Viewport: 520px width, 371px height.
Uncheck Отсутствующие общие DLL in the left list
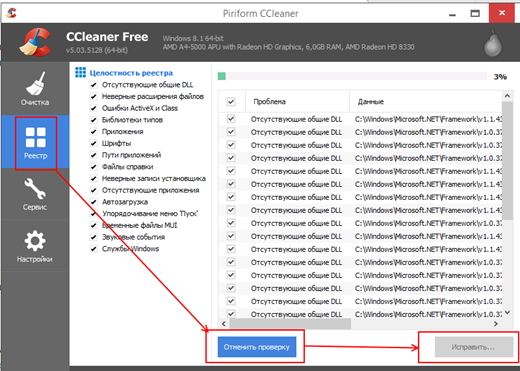pos(94,85)
